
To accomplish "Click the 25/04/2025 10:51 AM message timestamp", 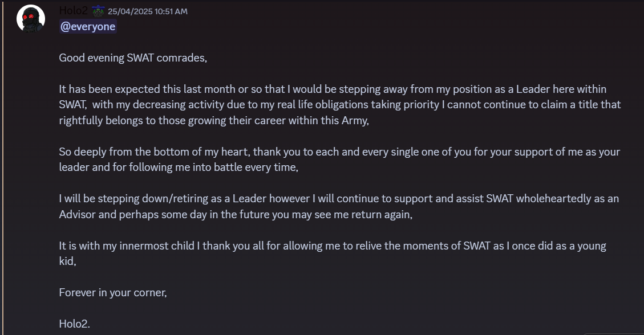I will (x=147, y=11).
